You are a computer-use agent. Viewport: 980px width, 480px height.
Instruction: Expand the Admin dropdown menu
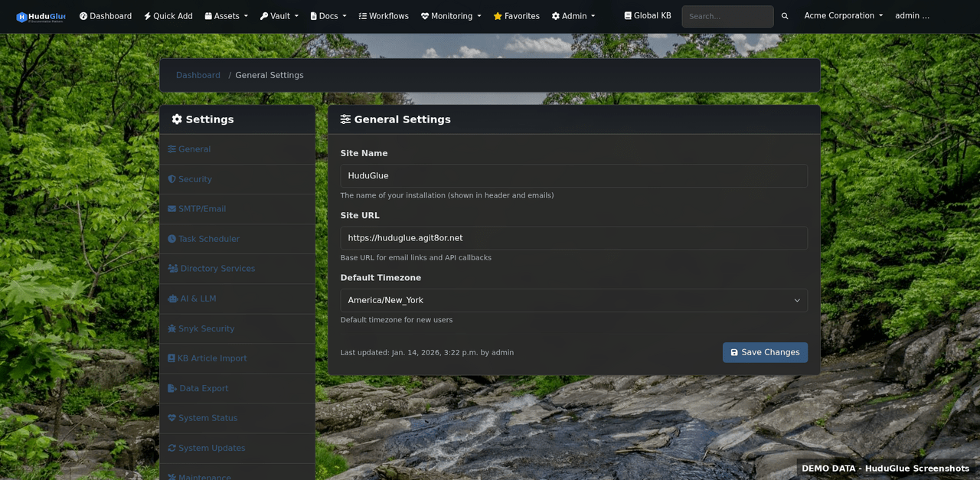click(573, 16)
